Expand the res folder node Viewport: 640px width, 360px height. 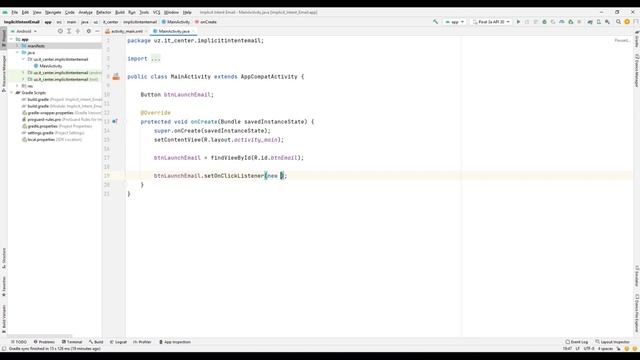[18, 86]
